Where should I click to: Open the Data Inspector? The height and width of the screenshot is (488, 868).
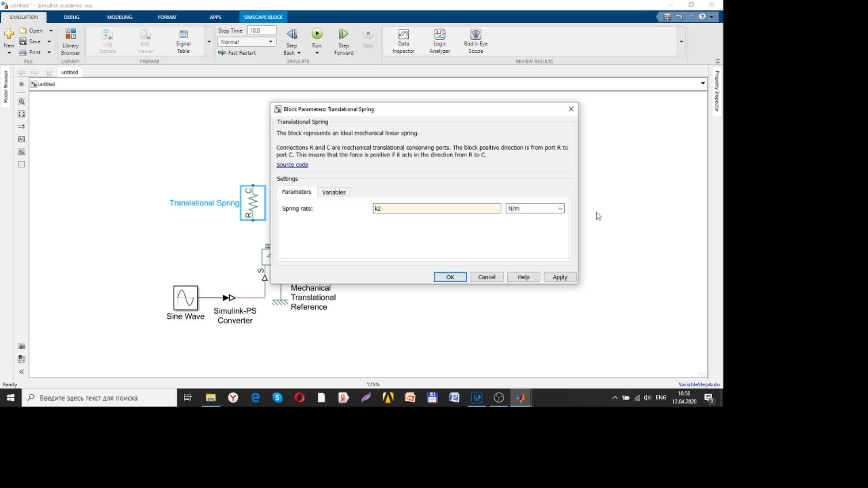(x=403, y=42)
